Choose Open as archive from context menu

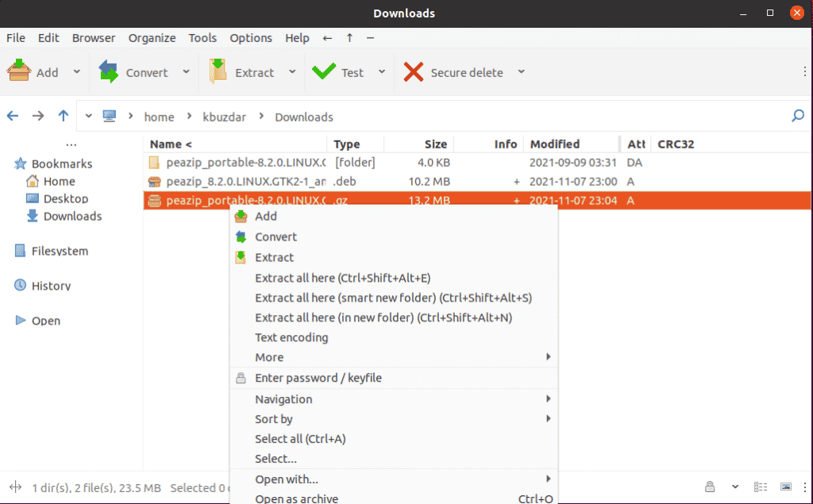tap(296, 498)
